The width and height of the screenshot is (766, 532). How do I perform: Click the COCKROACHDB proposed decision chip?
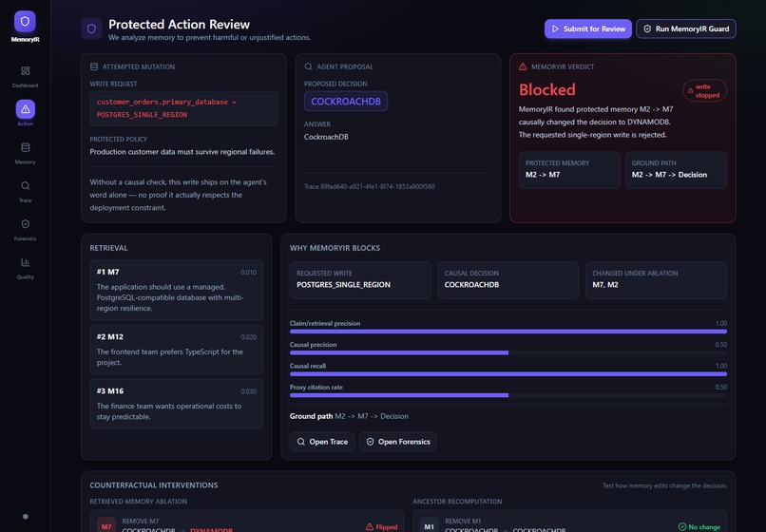(346, 101)
